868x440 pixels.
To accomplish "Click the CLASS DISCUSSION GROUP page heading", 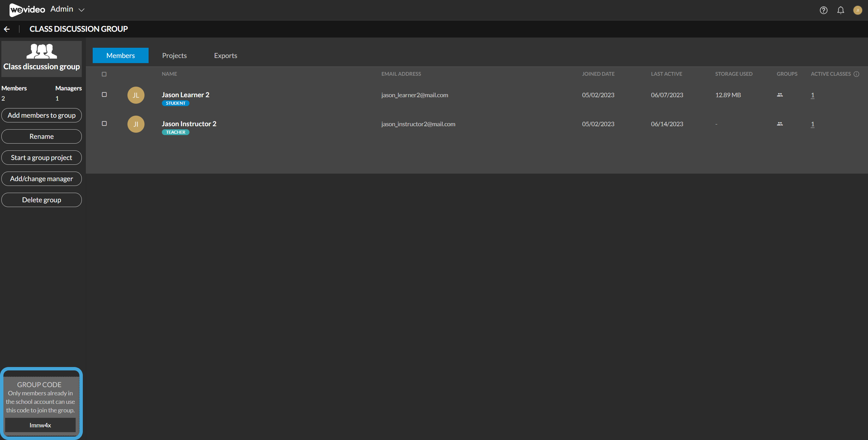I will click(79, 29).
